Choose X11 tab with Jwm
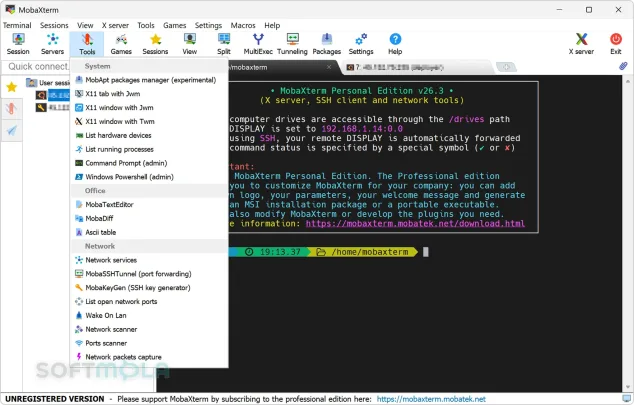The width and height of the screenshot is (634, 405). [149, 94]
